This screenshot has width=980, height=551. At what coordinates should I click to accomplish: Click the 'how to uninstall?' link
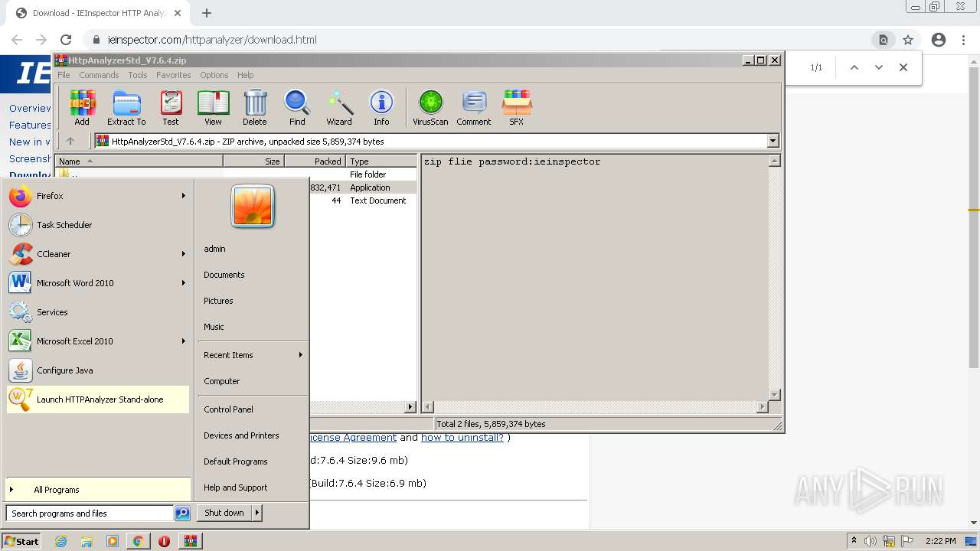click(x=462, y=437)
